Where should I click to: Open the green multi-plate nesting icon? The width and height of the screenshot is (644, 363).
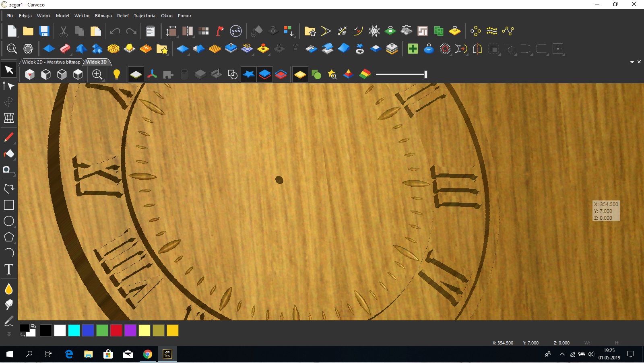(x=439, y=31)
